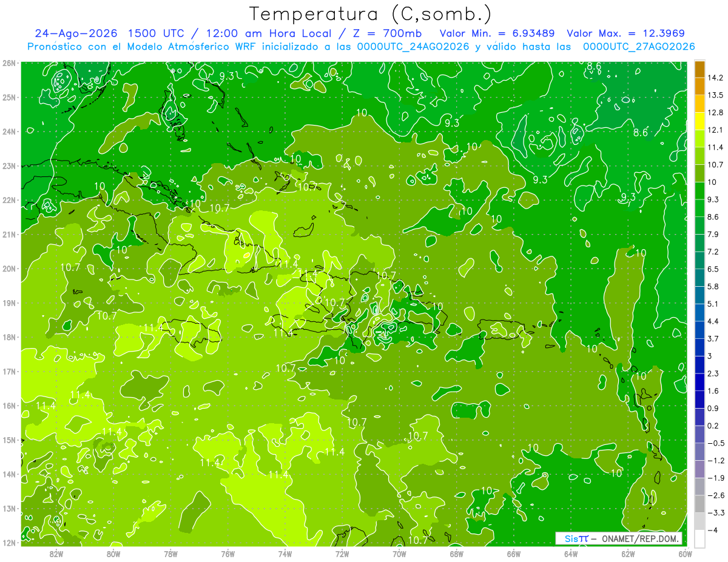This screenshot has height=562, width=728.
Task: Click the "7.2" colorbar label
Action: pos(713,252)
